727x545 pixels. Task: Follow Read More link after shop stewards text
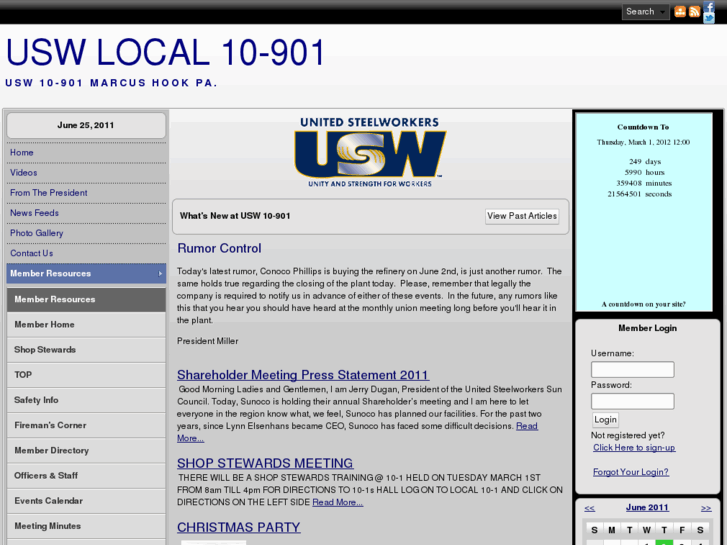click(338, 502)
